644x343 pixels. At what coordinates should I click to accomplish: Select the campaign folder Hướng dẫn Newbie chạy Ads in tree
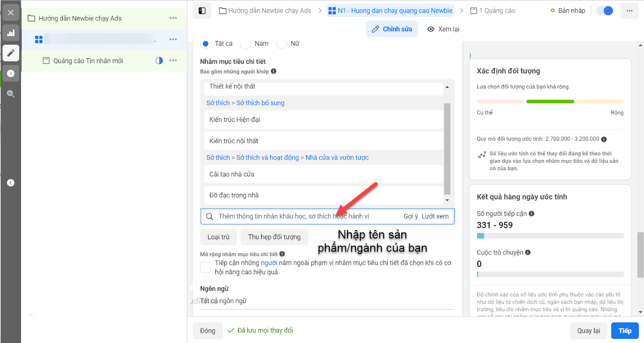(104, 18)
